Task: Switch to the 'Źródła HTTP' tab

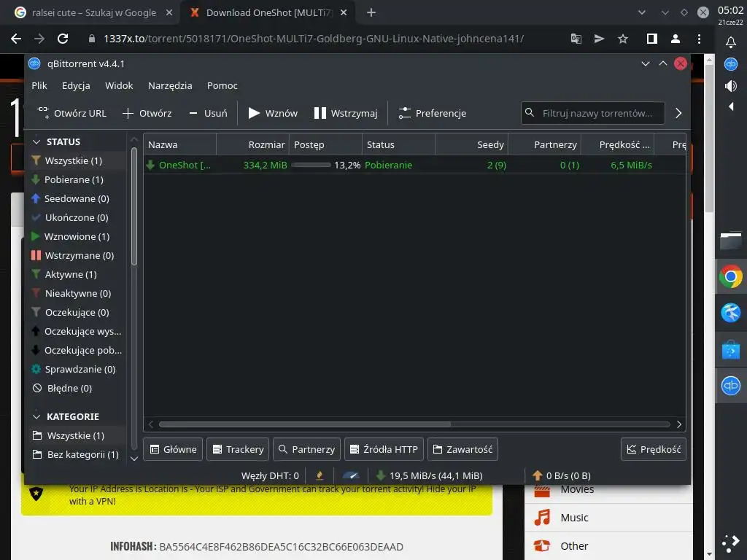Action: click(384, 449)
